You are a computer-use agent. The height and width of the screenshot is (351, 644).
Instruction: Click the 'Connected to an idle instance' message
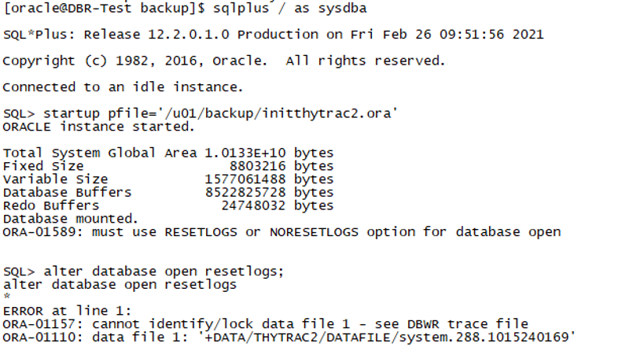[x=123, y=87]
